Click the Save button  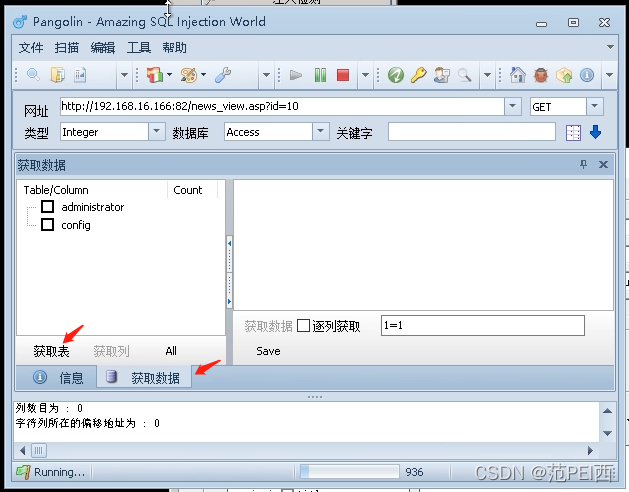pyautogui.click(x=268, y=351)
